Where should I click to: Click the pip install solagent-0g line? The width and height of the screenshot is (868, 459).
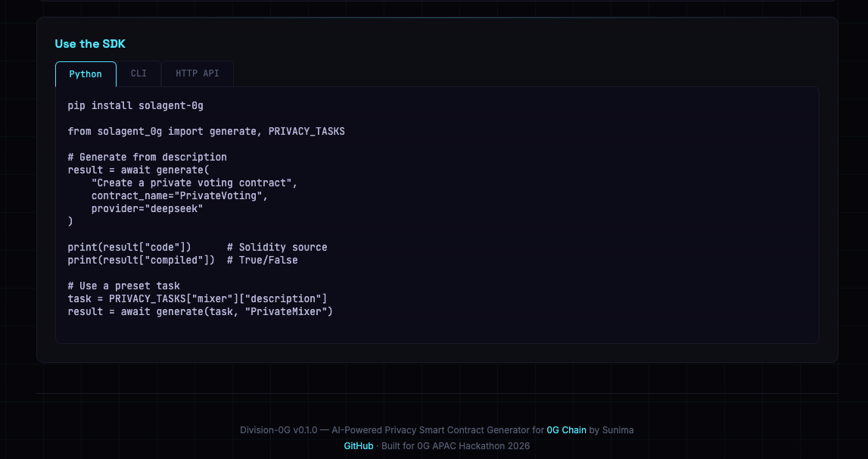point(135,105)
